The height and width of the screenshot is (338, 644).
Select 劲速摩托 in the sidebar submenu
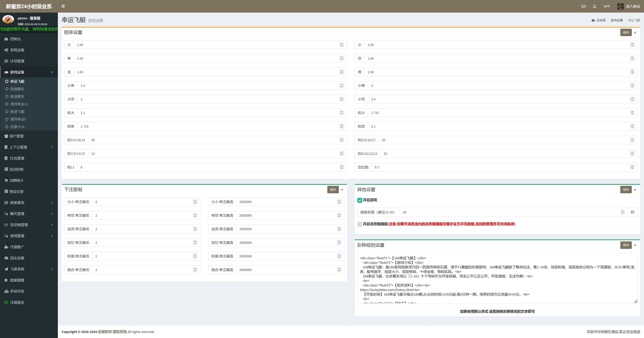point(17,89)
